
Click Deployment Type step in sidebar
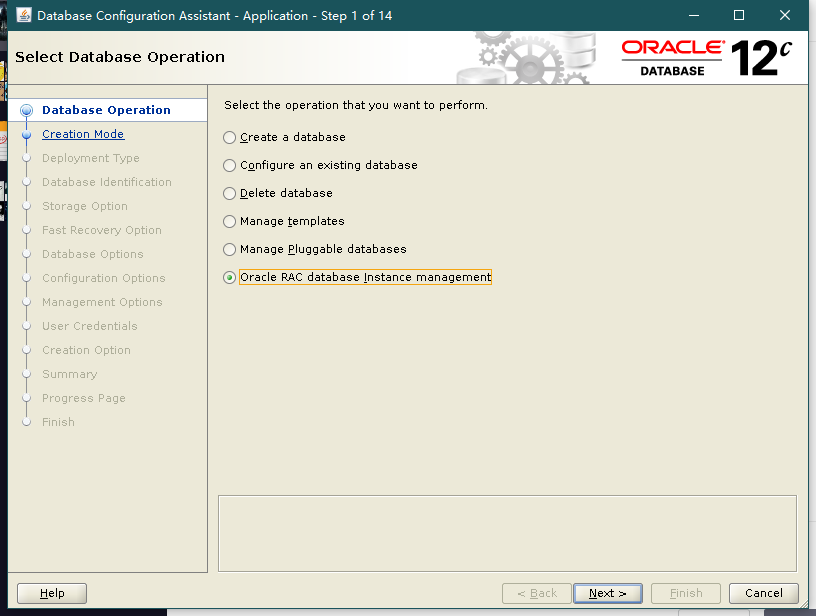click(x=91, y=158)
